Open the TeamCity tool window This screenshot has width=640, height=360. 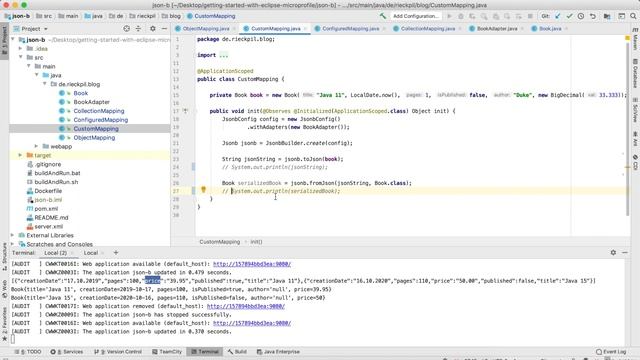(168, 351)
